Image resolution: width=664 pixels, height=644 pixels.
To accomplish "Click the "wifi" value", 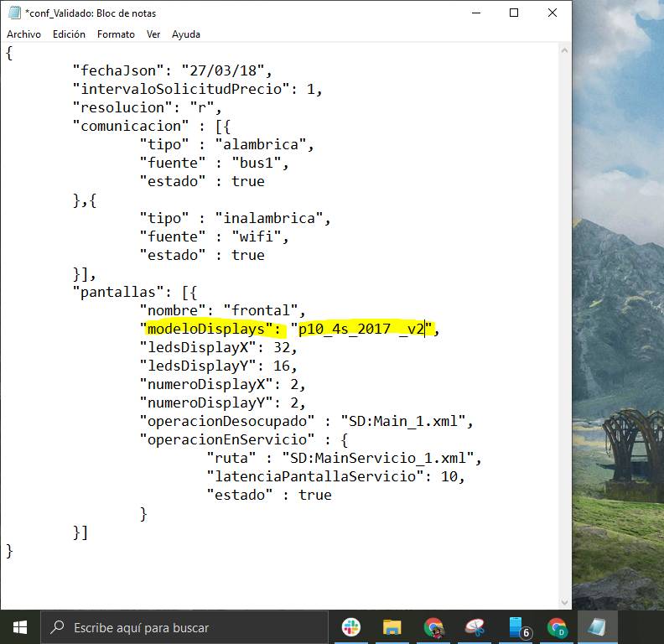I will click(x=257, y=236).
